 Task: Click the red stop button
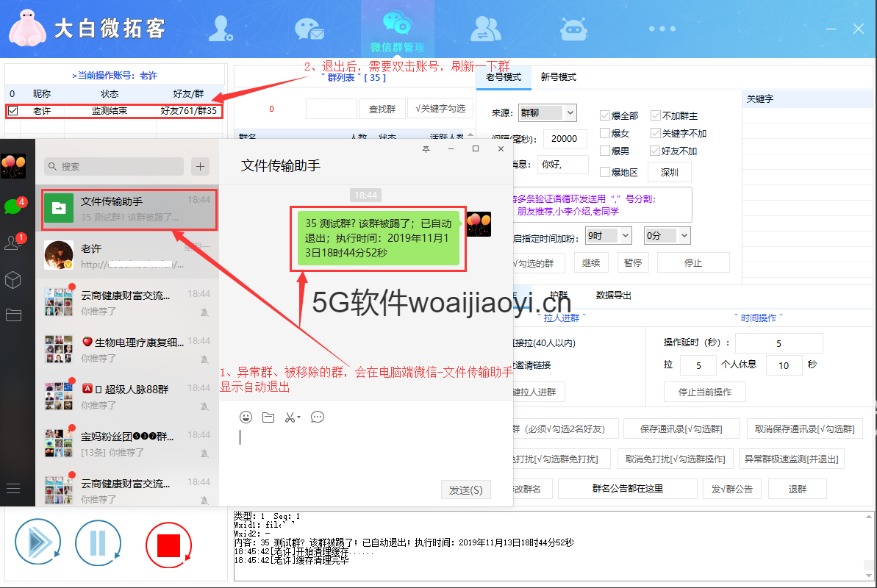click(x=168, y=545)
